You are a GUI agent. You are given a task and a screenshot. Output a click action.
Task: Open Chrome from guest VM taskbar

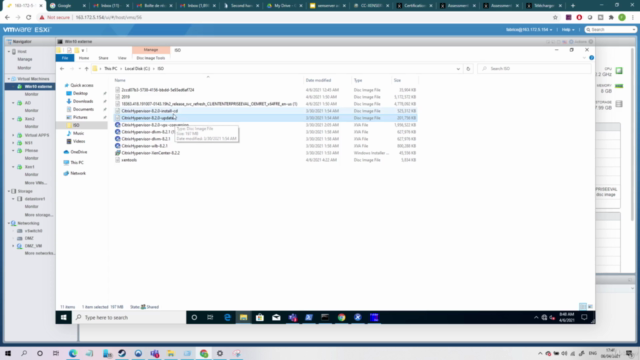point(342,318)
